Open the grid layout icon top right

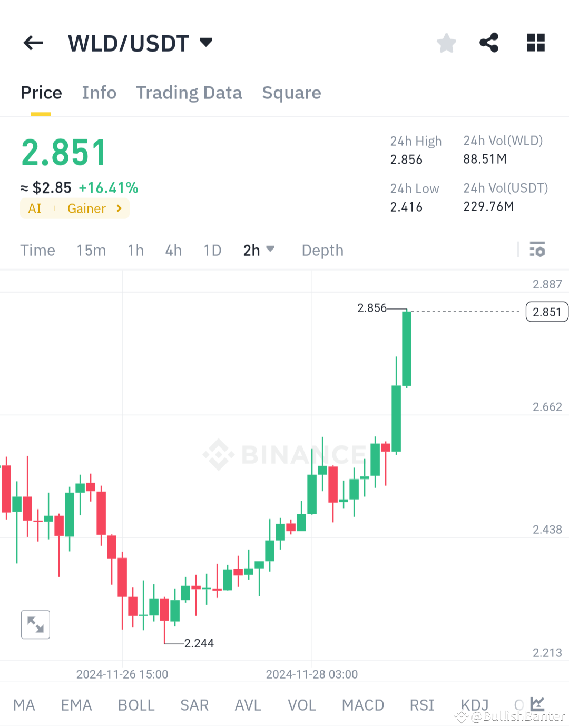pos(535,43)
